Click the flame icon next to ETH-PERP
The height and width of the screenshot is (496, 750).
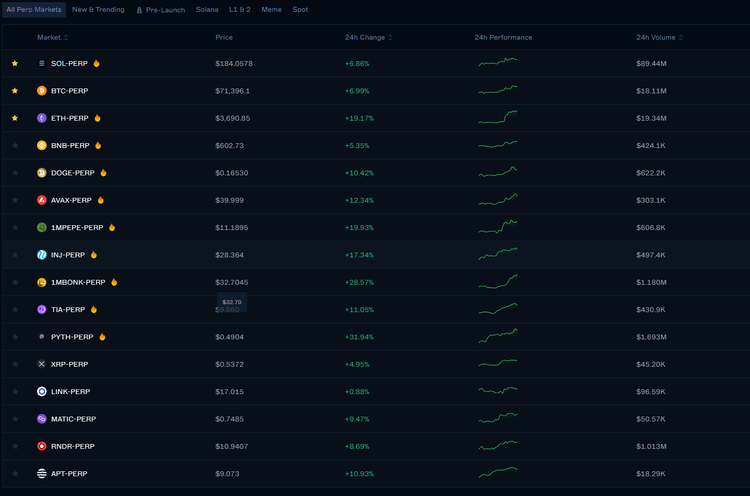click(x=98, y=118)
